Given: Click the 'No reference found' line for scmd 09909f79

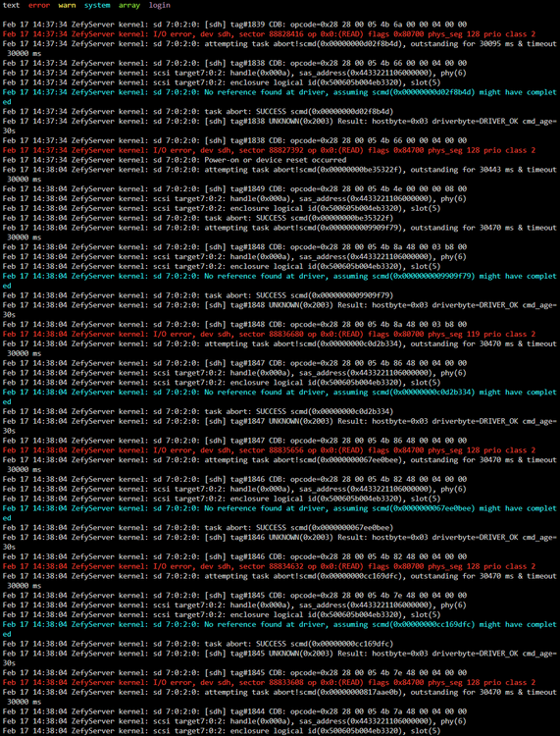Looking at the screenshot, I should 280,281.
